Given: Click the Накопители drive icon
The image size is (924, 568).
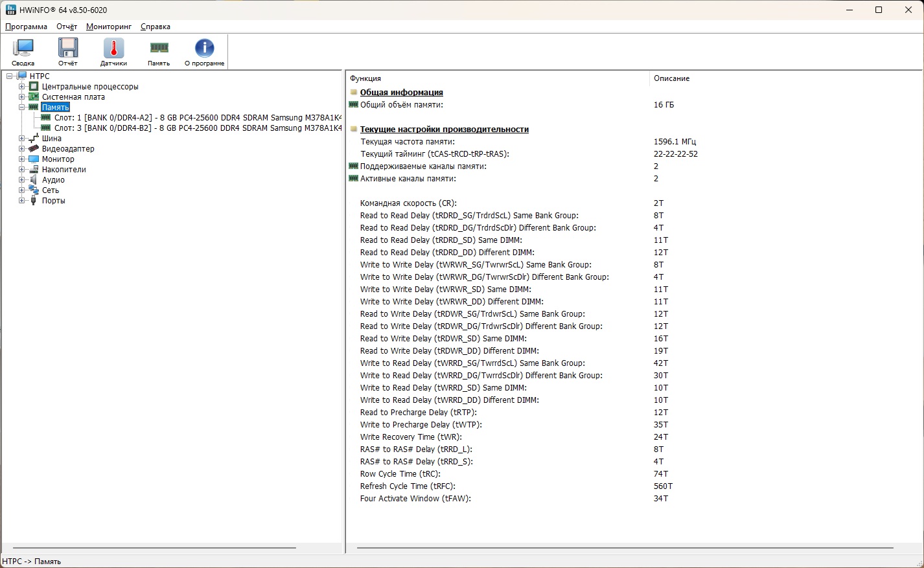Looking at the screenshot, I should (34, 169).
